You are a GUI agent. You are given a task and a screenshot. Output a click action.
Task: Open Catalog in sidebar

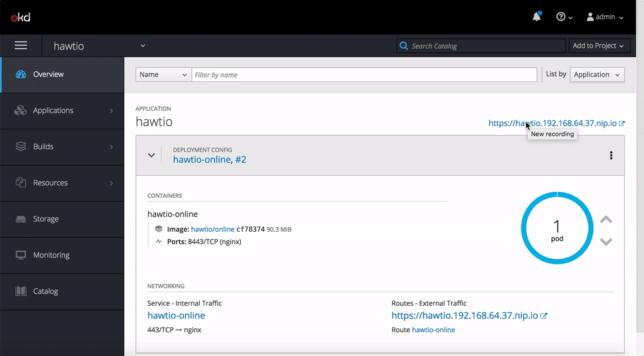62,291
